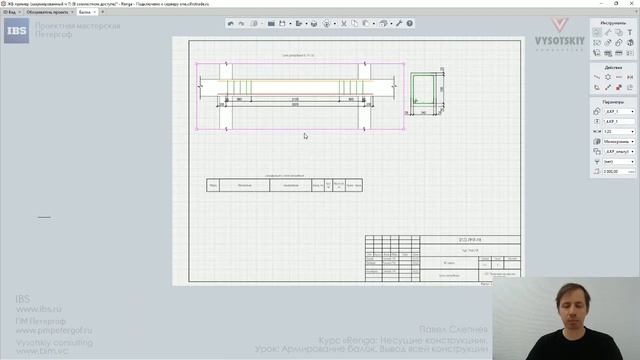Close the Балка tab
640x360 pixels.
tap(95, 12)
